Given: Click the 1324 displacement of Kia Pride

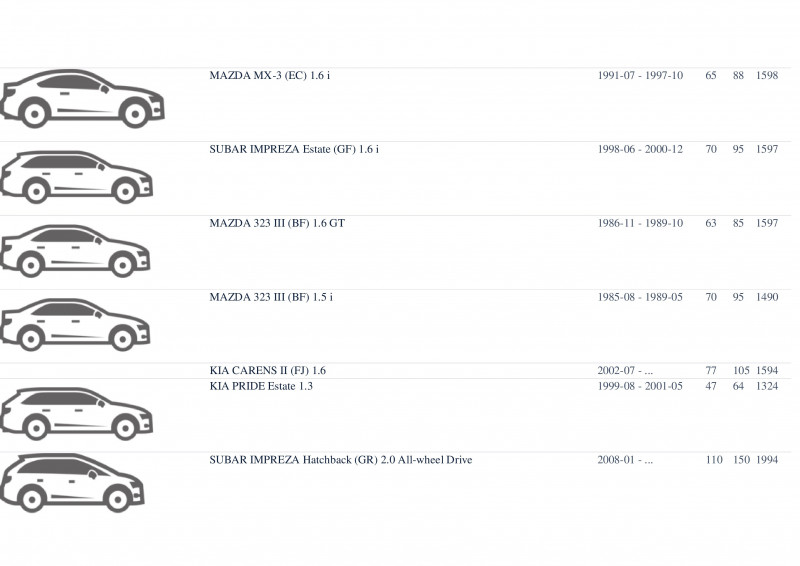Looking at the screenshot, I should (x=767, y=386).
